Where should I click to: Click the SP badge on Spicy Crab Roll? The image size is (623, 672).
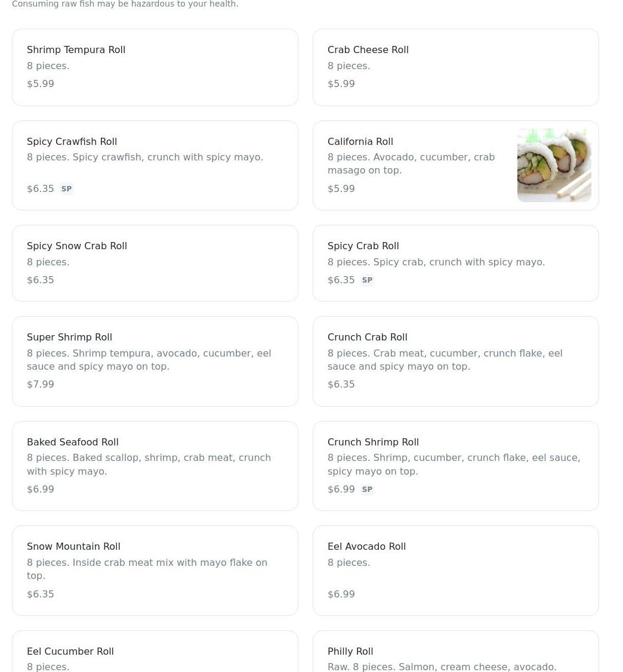[x=367, y=280]
